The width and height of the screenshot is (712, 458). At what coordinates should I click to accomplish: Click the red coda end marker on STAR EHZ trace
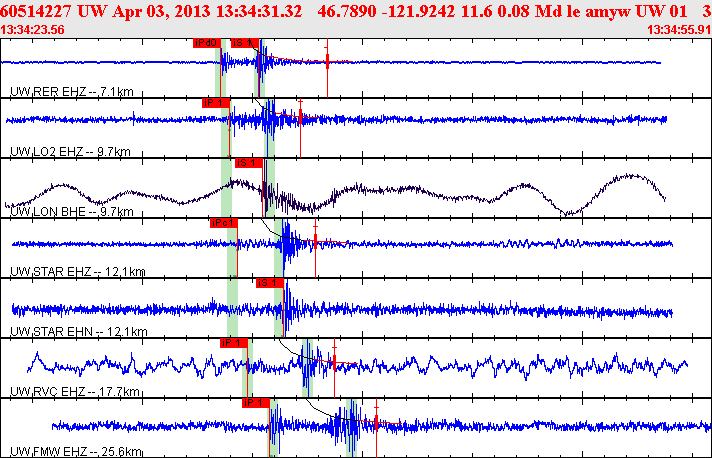click(x=316, y=241)
